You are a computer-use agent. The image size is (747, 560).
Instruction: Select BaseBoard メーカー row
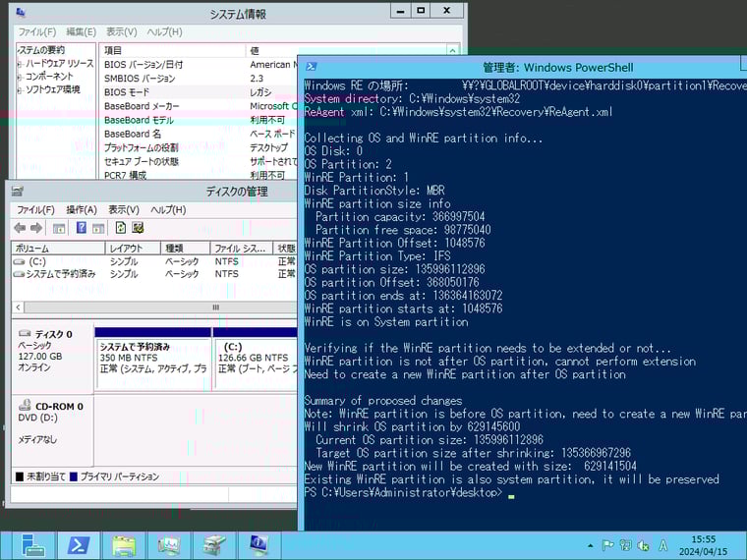click(199, 106)
